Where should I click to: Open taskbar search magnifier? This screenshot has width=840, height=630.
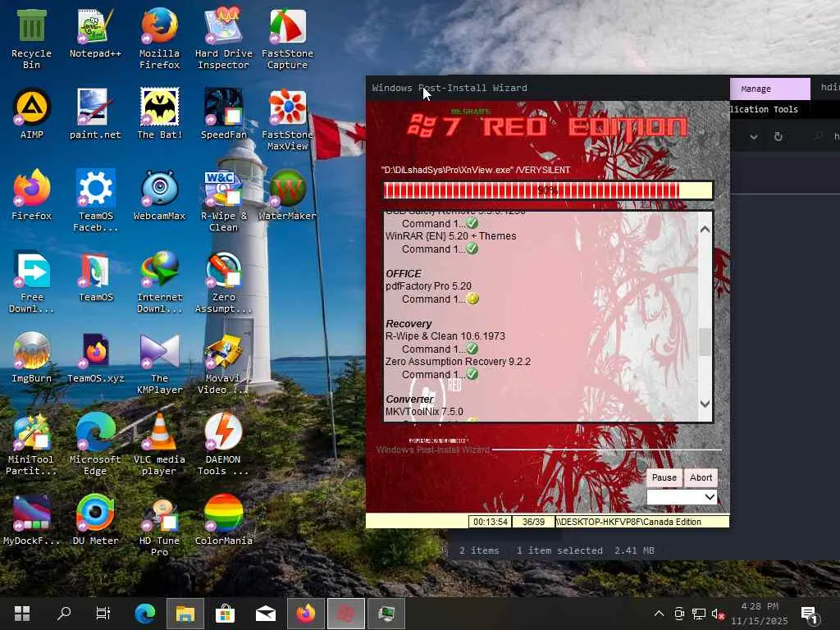coord(64,614)
